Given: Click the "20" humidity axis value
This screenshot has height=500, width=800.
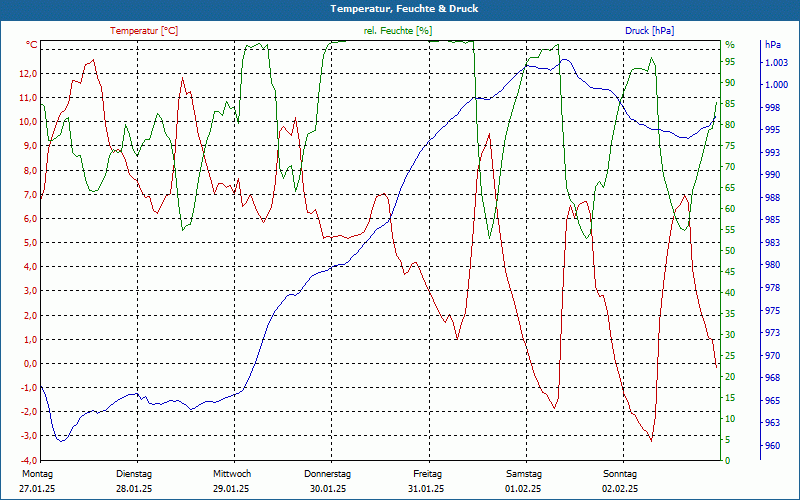Looking at the screenshot, I should pos(730,377).
